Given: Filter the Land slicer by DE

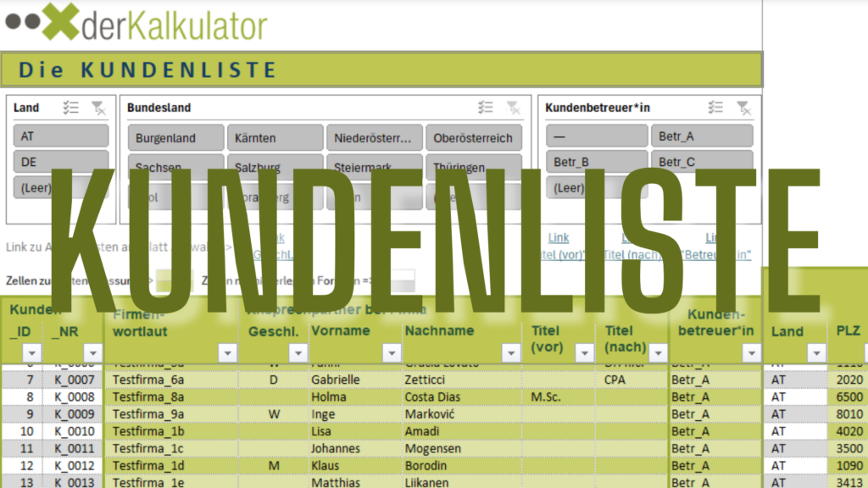Looking at the screenshot, I should pos(61,162).
